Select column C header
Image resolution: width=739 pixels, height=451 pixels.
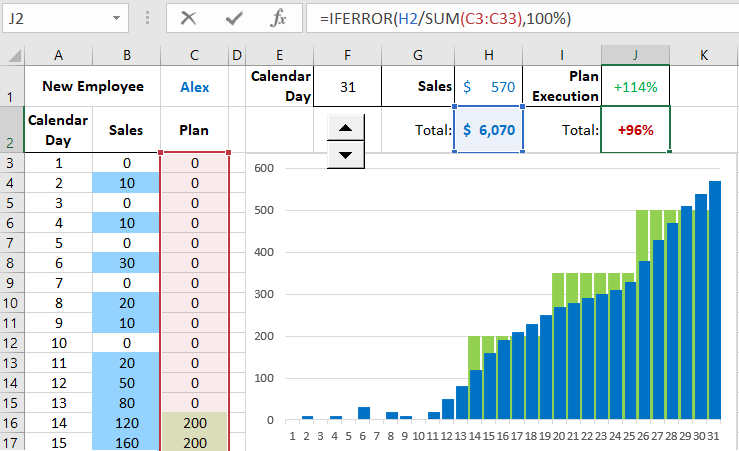pos(194,55)
